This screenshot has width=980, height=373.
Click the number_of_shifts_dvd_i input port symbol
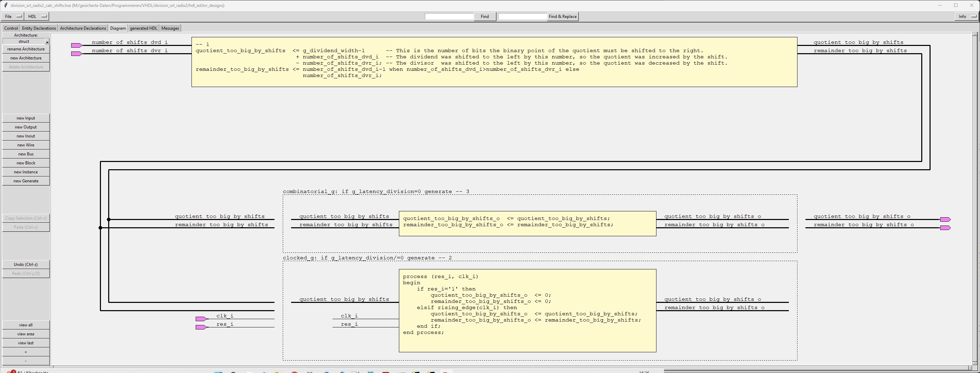click(76, 46)
